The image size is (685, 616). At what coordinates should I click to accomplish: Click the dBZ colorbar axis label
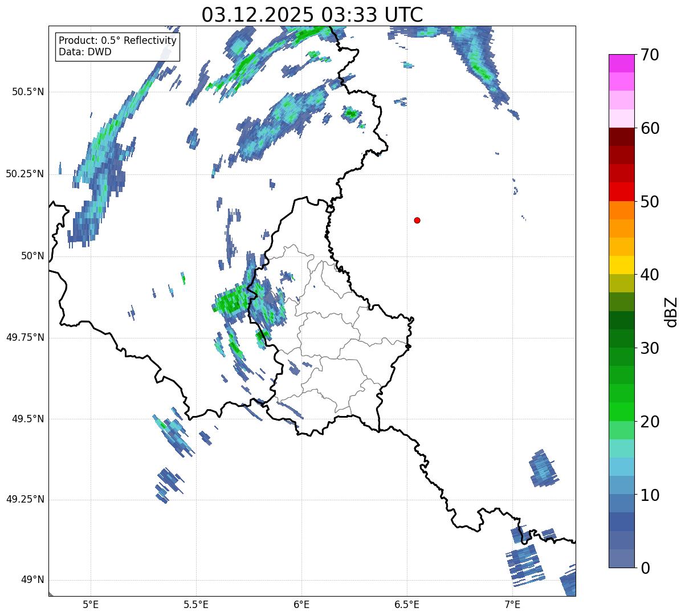[671, 312]
